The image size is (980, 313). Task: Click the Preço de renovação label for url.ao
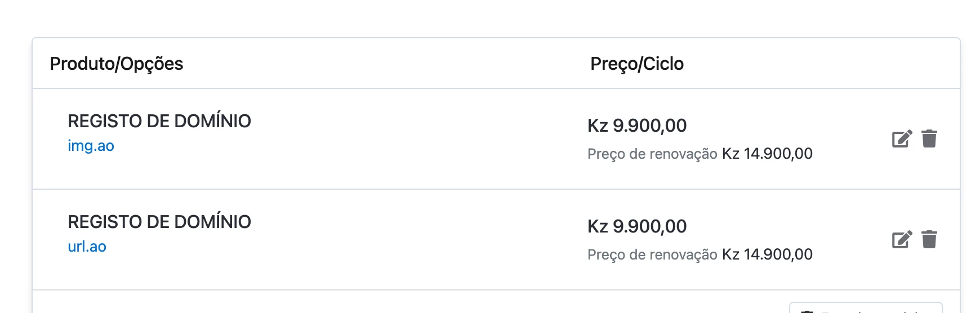point(652,254)
